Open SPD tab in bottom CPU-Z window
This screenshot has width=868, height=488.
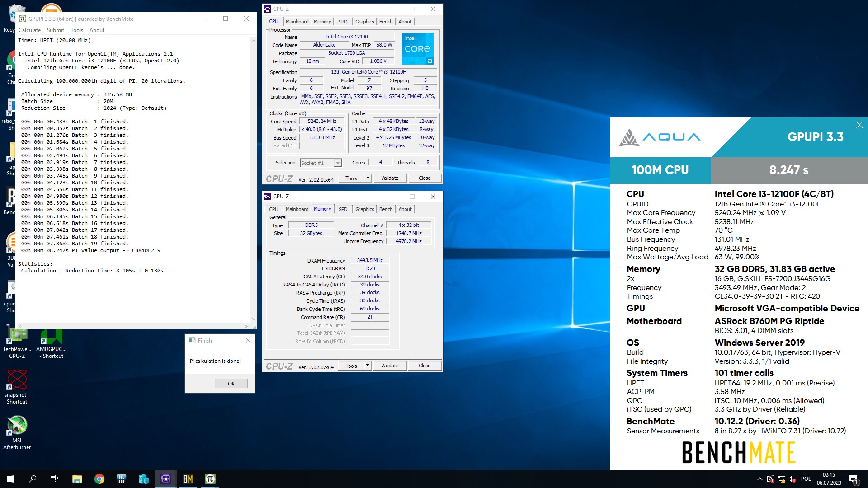(x=343, y=209)
